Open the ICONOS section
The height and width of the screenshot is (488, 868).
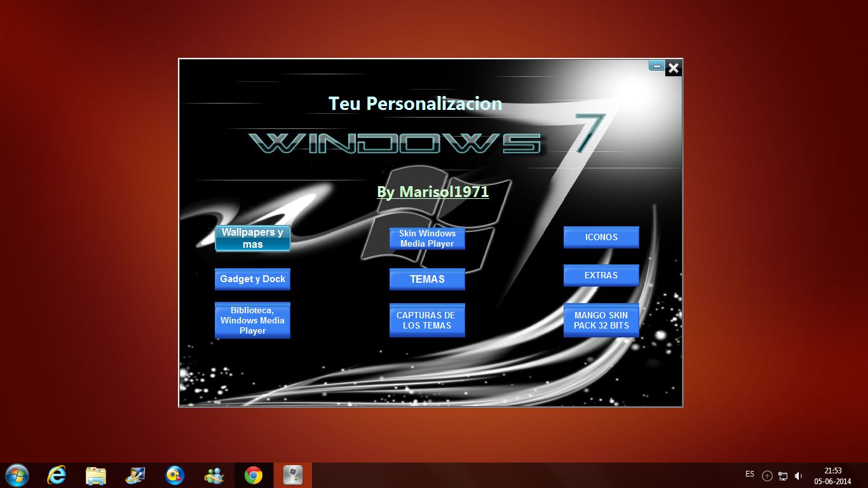(601, 237)
